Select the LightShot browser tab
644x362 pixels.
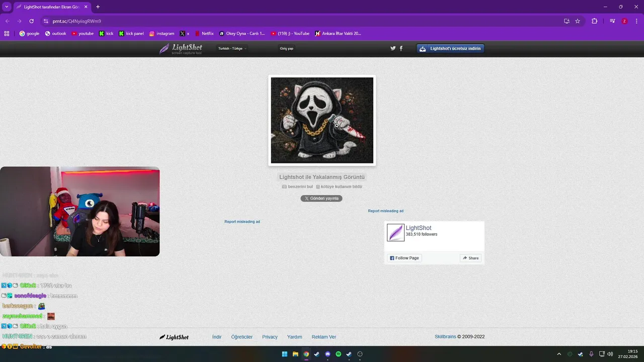(52, 7)
